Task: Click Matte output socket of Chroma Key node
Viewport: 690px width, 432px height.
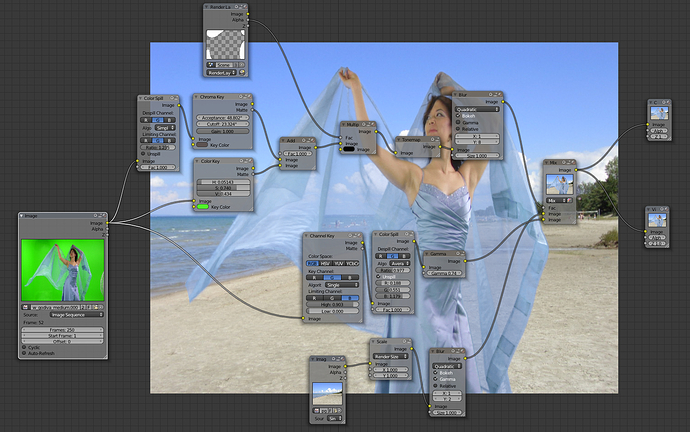Action: (253, 110)
